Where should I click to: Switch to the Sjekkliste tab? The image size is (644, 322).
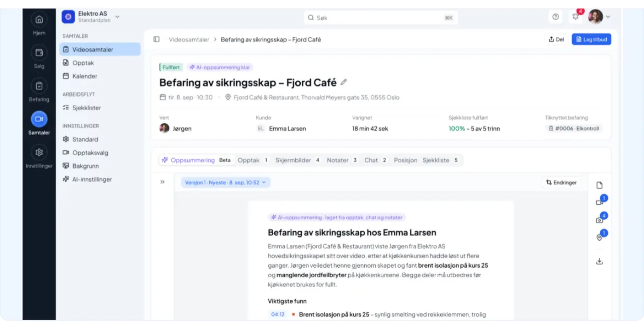[x=440, y=160]
